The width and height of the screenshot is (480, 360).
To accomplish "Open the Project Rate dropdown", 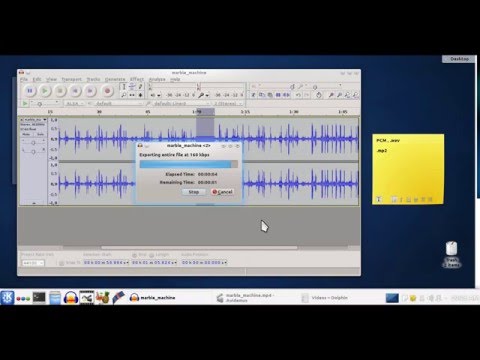I will click(33, 263).
